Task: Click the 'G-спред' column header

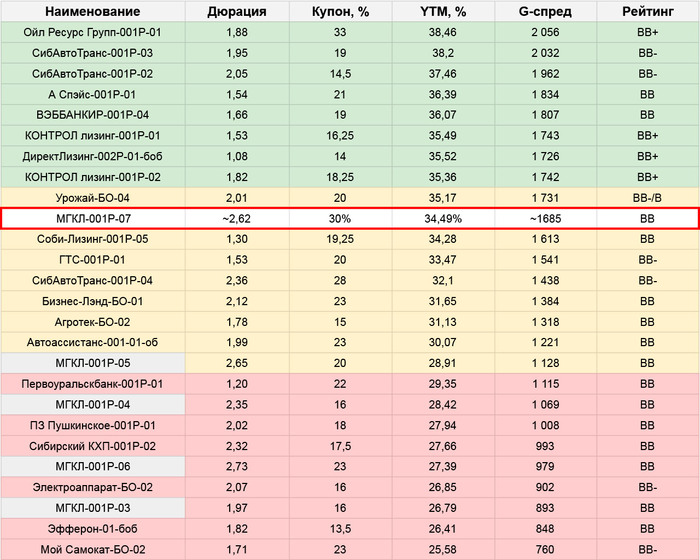Action: pyautogui.click(x=546, y=12)
